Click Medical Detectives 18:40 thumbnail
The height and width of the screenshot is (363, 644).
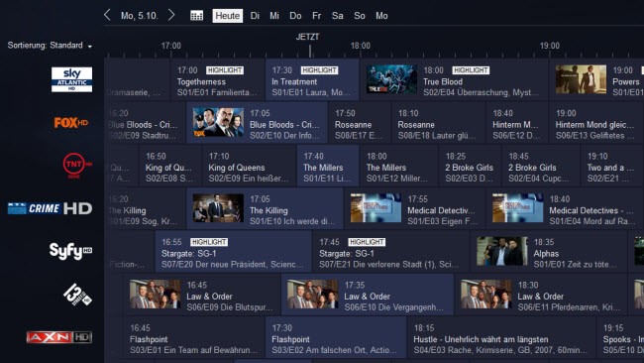(x=518, y=208)
